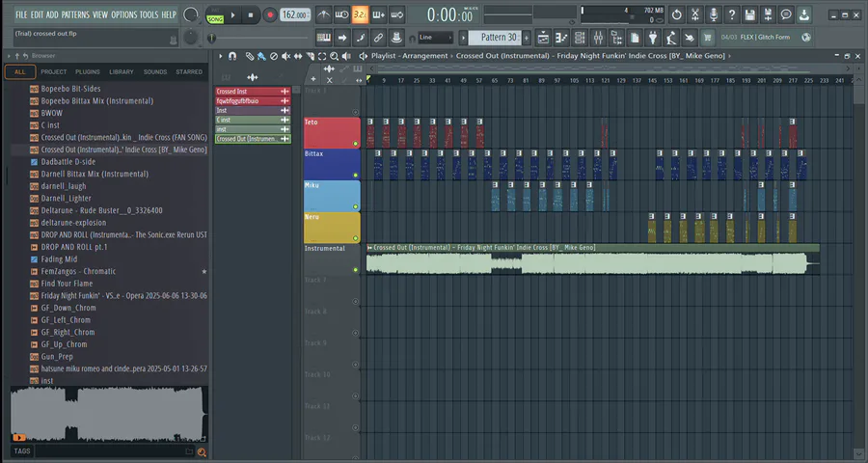Expand the pattern menu arrow left of Pattern 30
The width and height of the screenshot is (868, 463).
(x=464, y=38)
